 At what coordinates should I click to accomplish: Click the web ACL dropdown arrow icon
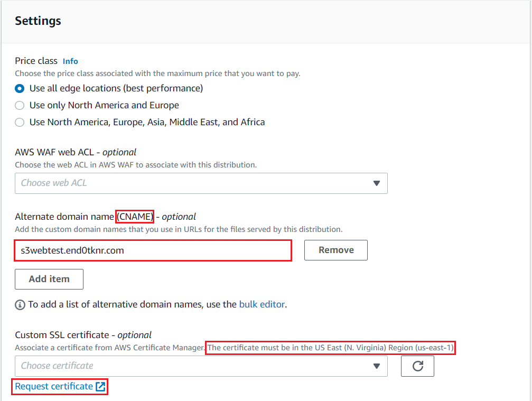point(376,183)
